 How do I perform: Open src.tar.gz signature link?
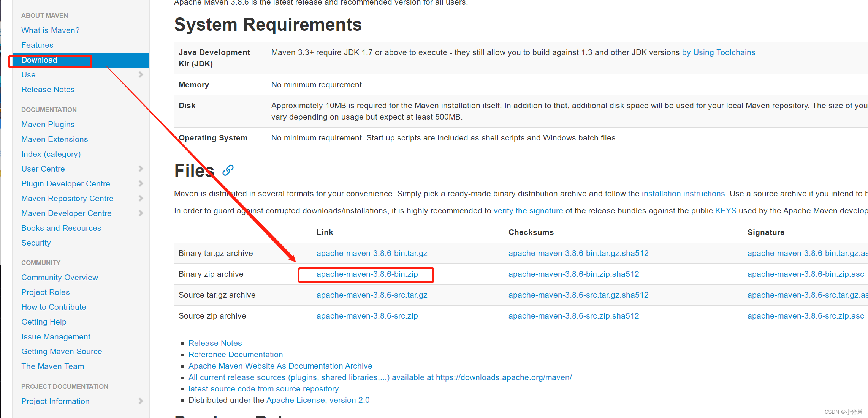(808, 295)
